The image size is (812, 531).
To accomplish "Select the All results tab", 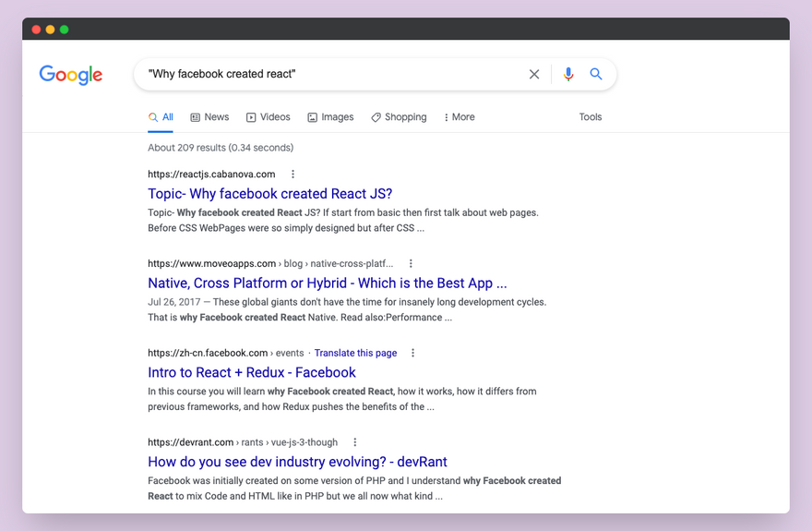I will click(x=161, y=117).
